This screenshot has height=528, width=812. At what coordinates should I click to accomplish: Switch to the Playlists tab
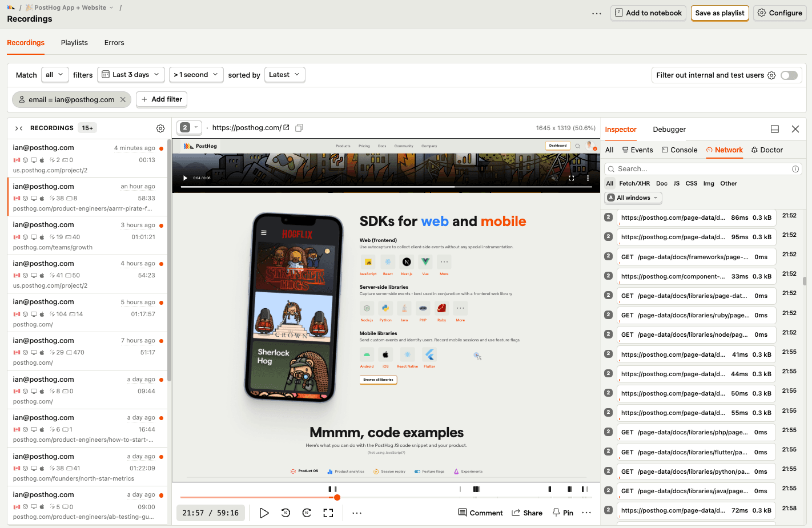tap(74, 43)
